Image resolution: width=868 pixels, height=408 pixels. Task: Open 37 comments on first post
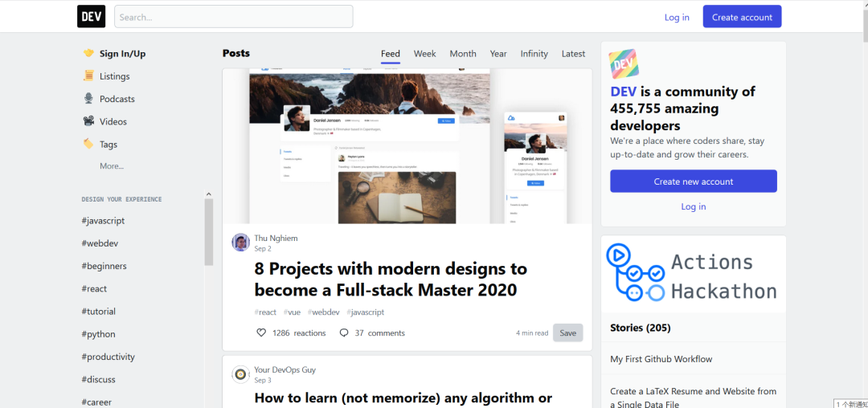point(372,333)
